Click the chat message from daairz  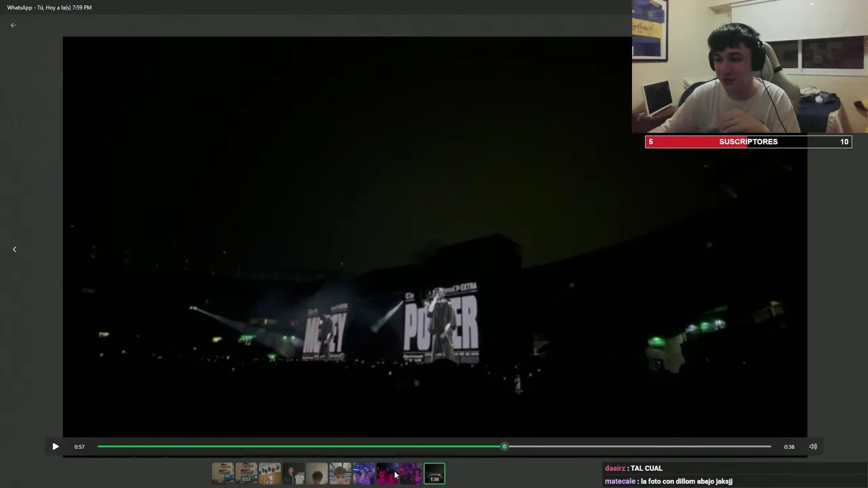point(633,468)
